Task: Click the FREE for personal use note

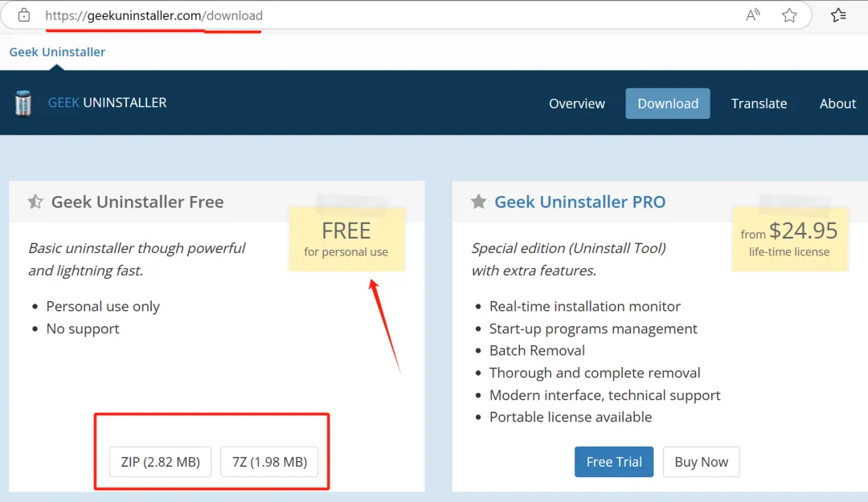Action: pos(346,239)
